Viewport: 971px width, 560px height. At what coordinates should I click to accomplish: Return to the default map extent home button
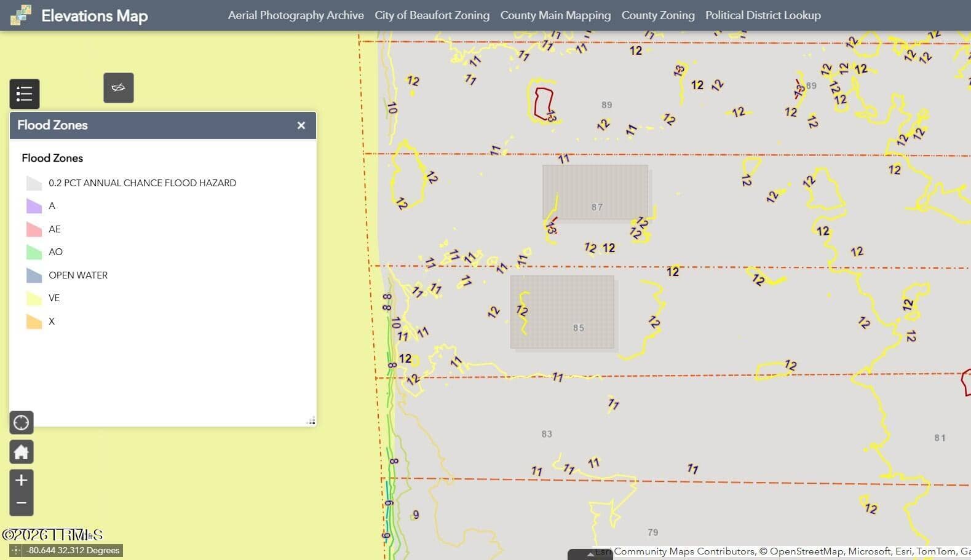tap(22, 452)
